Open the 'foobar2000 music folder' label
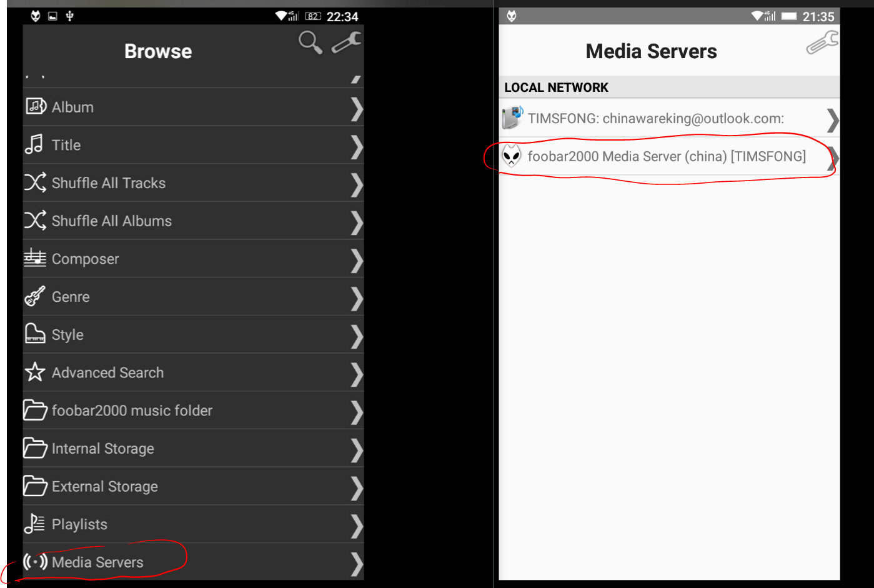Image resolution: width=874 pixels, height=588 pixels. coord(132,411)
